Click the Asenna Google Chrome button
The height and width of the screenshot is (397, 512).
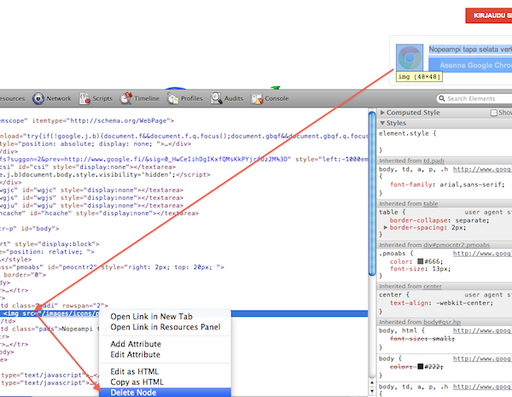(x=470, y=65)
